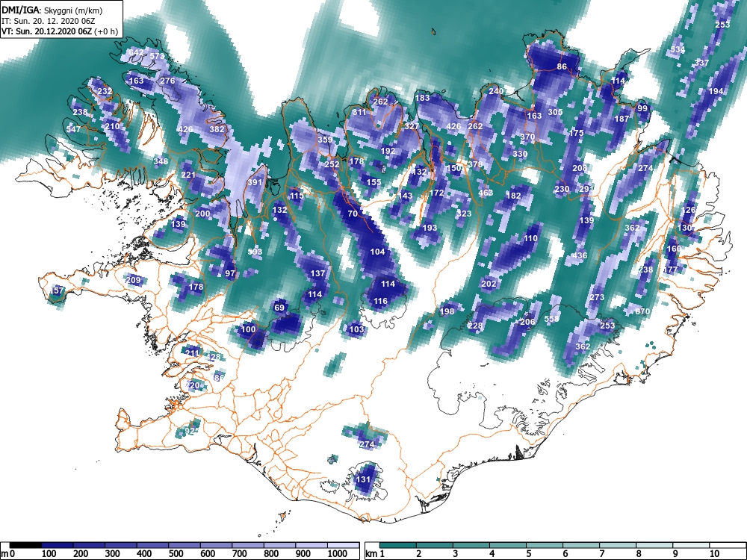747x560 pixels.
Task: Click visibility value 126 in the east
Action: pyautogui.click(x=689, y=210)
